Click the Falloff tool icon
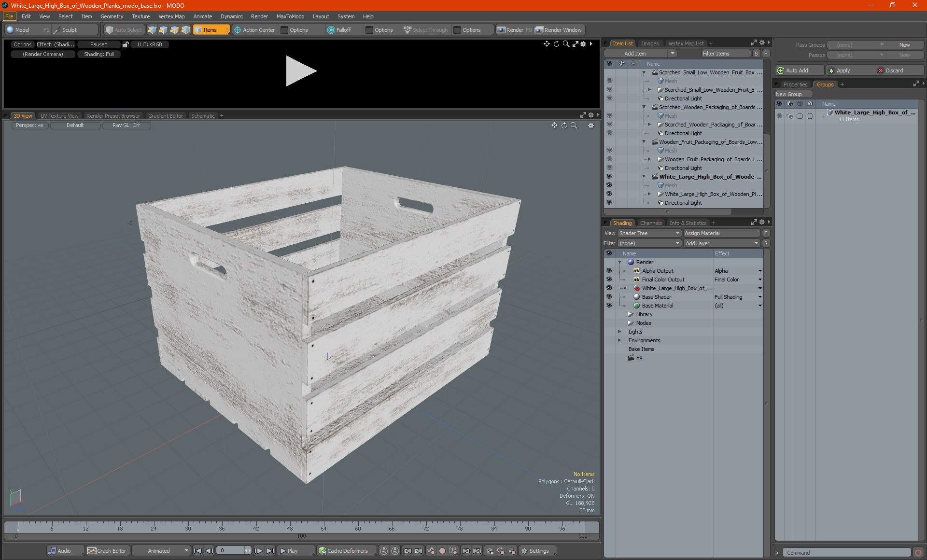This screenshot has height=560, width=927. [x=331, y=30]
